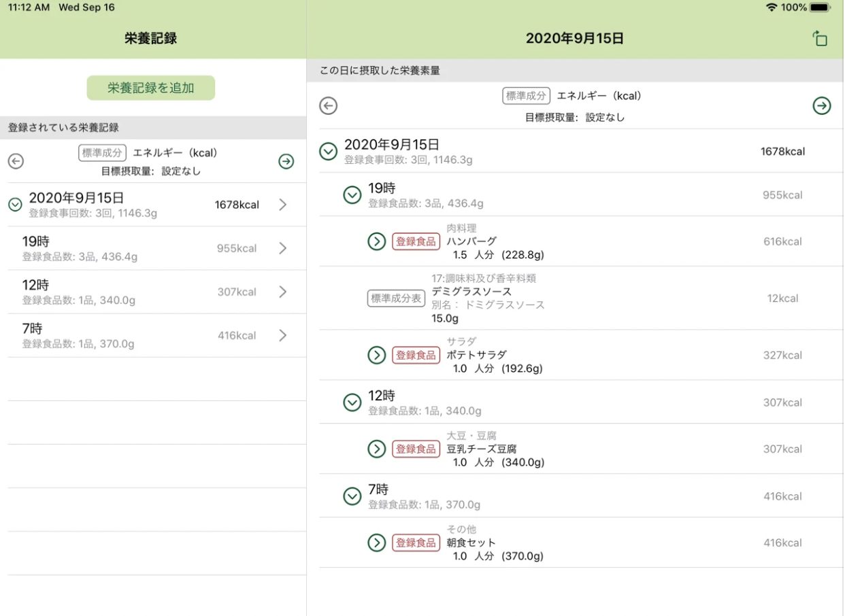The image size is (845, 616).
Task: Go to previous nutrient in right panel
Action: (x=329, y=105)
